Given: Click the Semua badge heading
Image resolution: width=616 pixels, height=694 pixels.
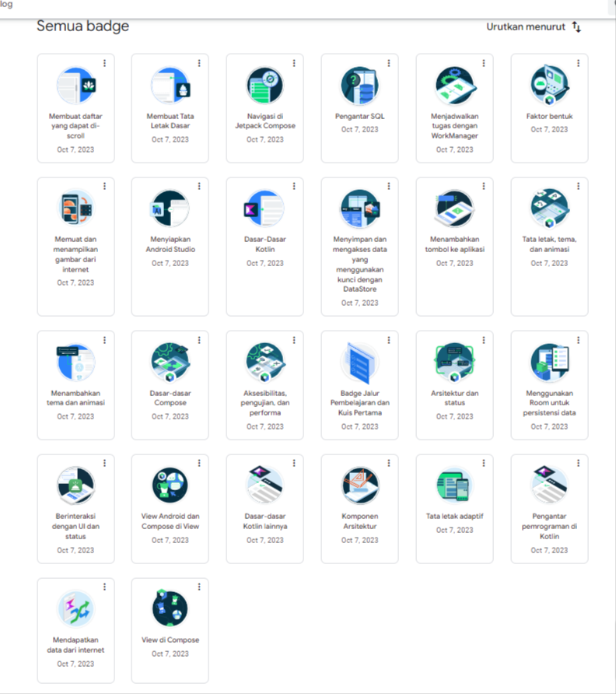Looking at the screenshot, I should (82, 26).
